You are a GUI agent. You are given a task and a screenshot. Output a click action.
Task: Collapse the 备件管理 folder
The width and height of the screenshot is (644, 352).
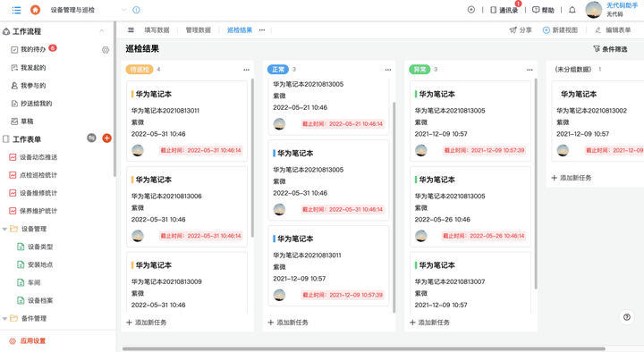click(x=5, y=318)
